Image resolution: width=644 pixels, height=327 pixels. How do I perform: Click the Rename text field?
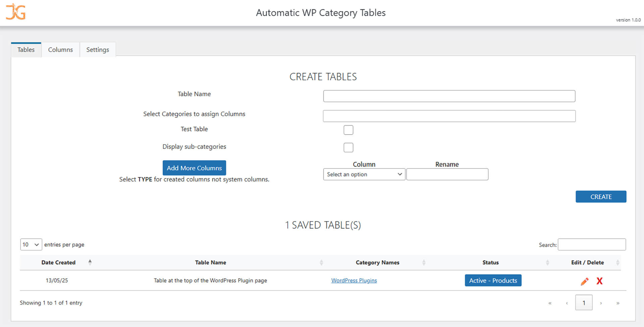[447, 174]
